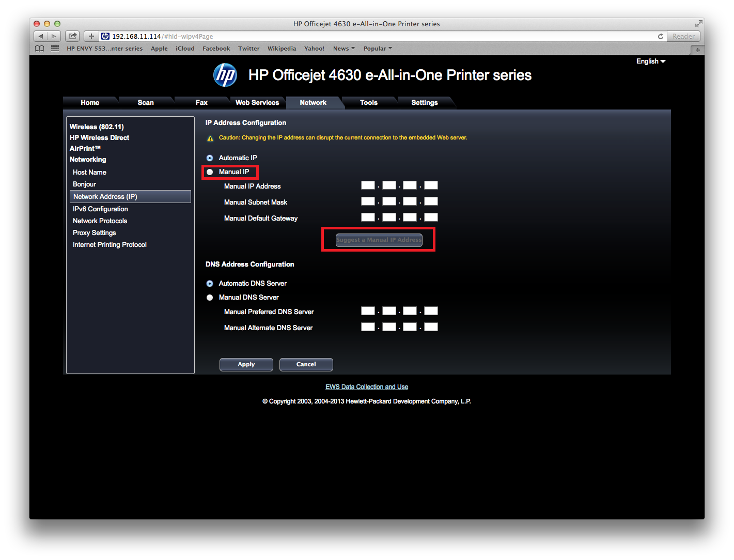Open Host Name in the sidebar
This screenshot has width=734, height=560.
pyautogui.click(x=89, y=173)
